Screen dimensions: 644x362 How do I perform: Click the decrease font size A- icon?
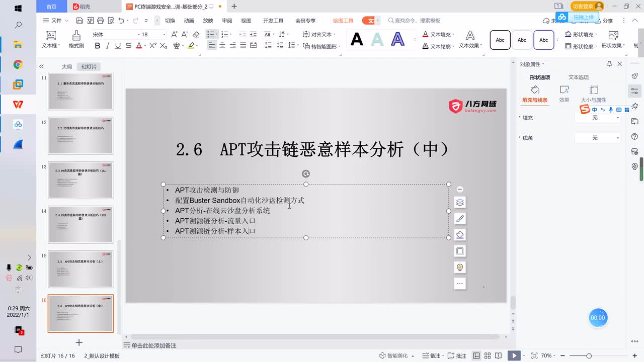coord(185,34)
